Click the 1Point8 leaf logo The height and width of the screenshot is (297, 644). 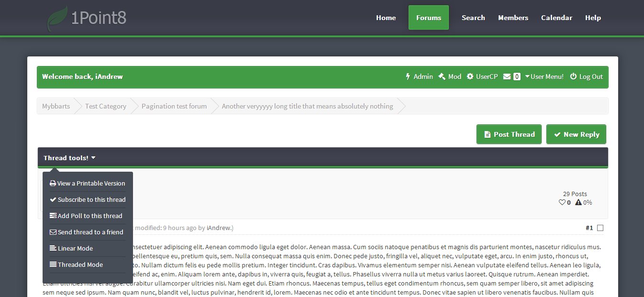coord(58,18)
